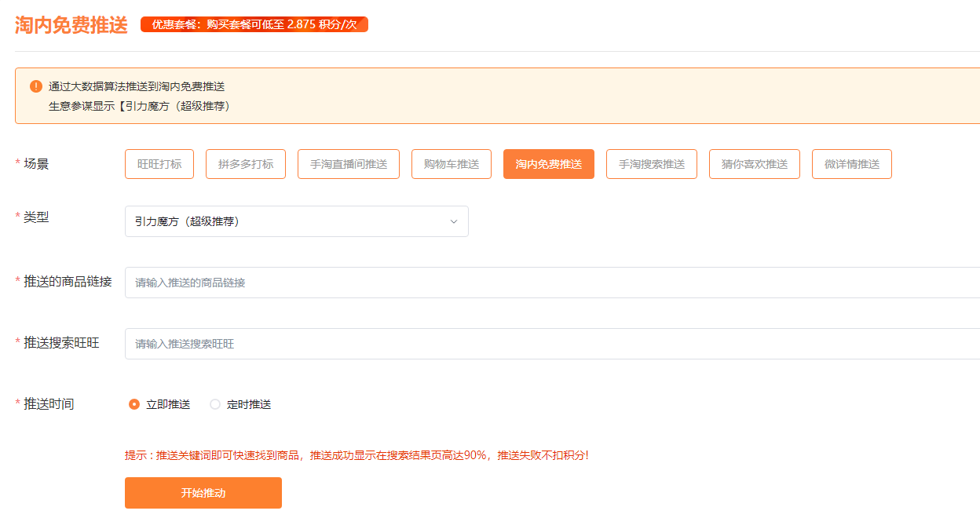
Task: Focus the 推送的商品链接 input field
Action: pyautogui.click(x=552, y=283)
